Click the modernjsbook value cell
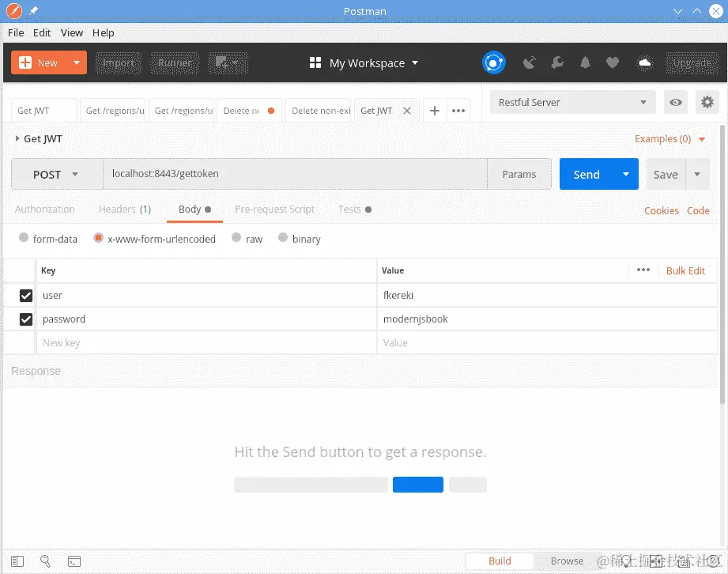Viewport: 728px width, 574px height. [x=548, y=319]
